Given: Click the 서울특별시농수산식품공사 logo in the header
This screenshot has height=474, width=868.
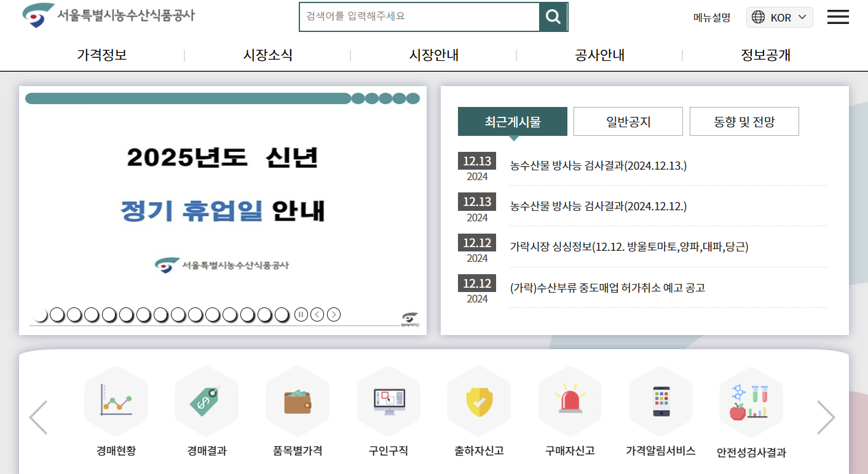Looking at the screenshot, I should coord(109,15).
